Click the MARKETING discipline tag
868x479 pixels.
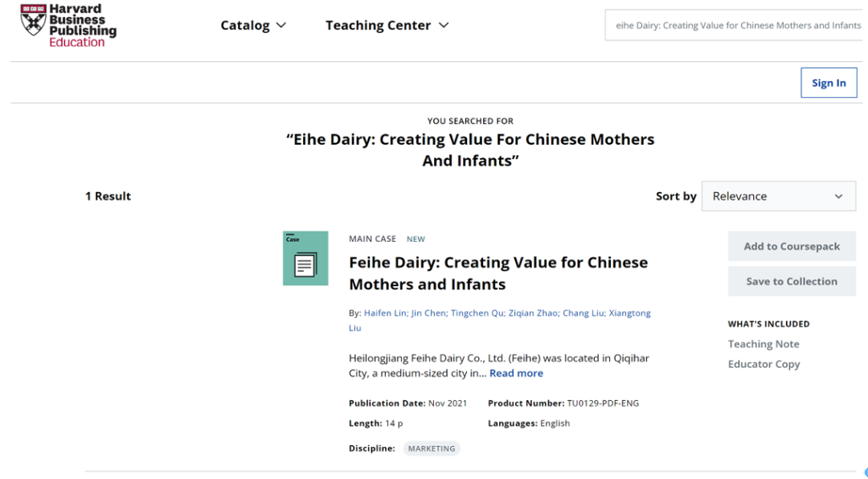pyautogui.click(x=432, y=448)
